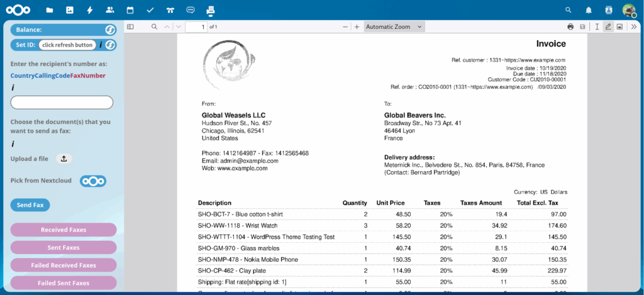Pick a document from Nextcloud
This screenshot has height=295, width=644.
click(x=93, y=181)
